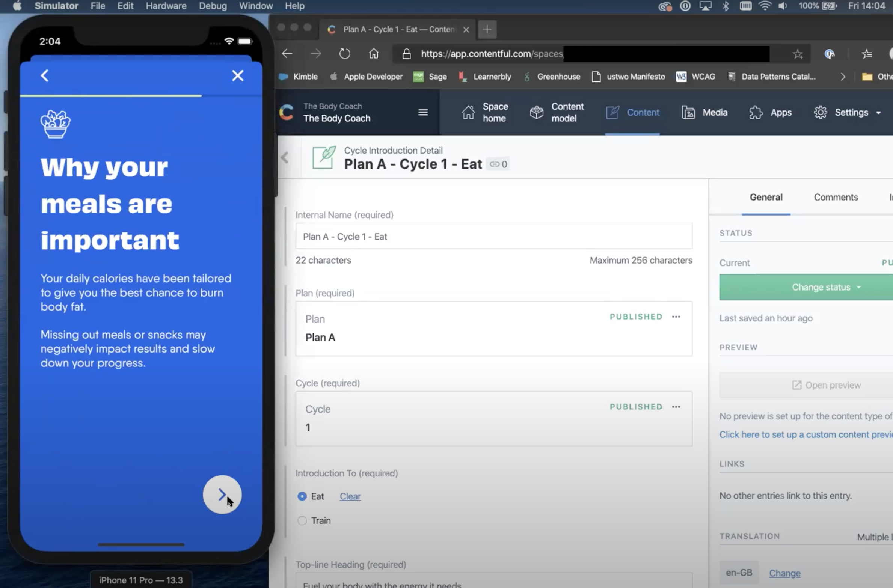Open the Change status dropdown
The width and height of the screenshot is (893, 588).
click(825, 287)
